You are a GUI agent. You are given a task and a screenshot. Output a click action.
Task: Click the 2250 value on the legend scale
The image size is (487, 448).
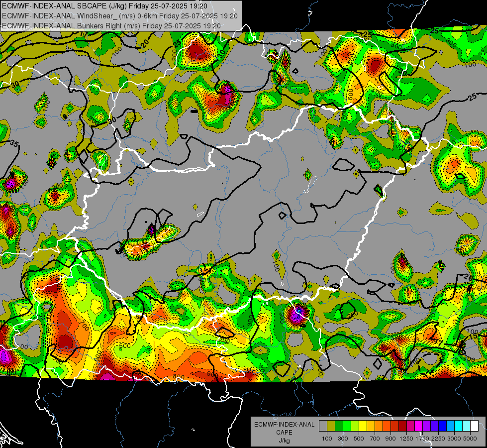coord(438,439)
